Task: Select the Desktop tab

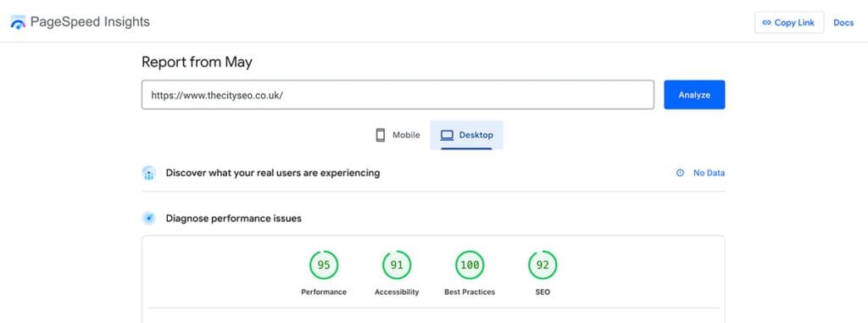Action: 466,135
